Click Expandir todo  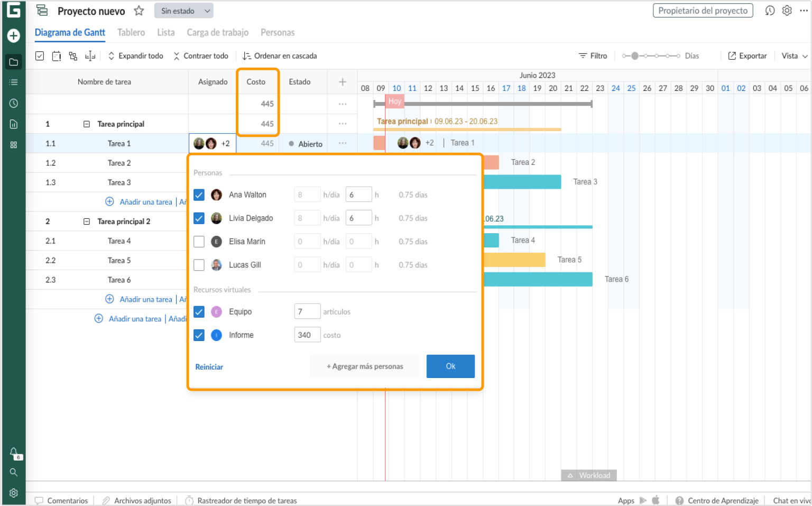136,56
